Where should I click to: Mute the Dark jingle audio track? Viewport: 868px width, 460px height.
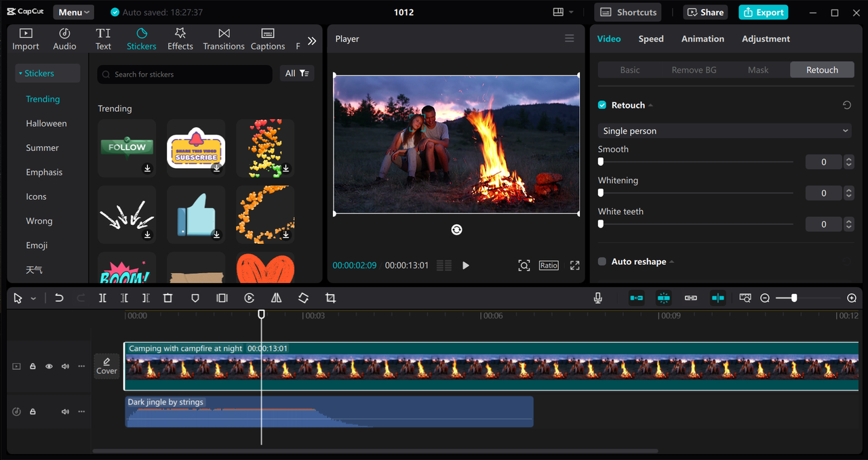point(65,412)
